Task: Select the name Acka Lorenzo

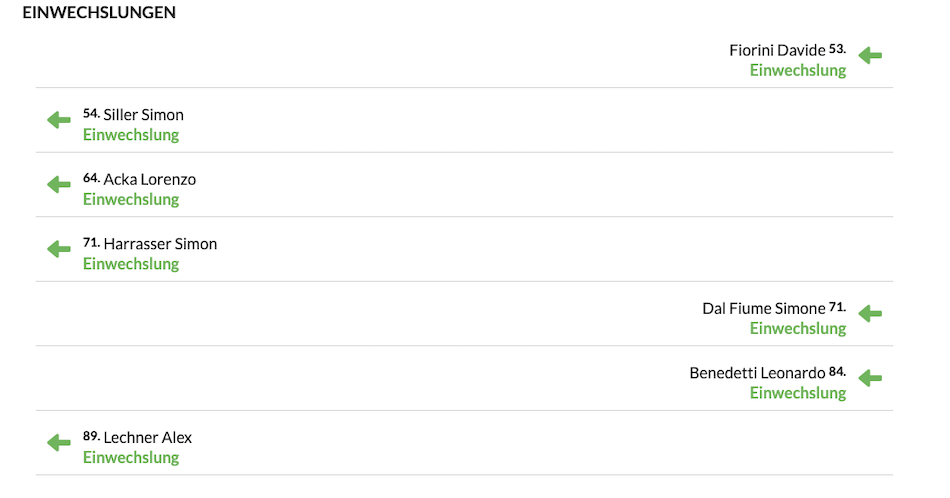Action: [x=150, y=179]
